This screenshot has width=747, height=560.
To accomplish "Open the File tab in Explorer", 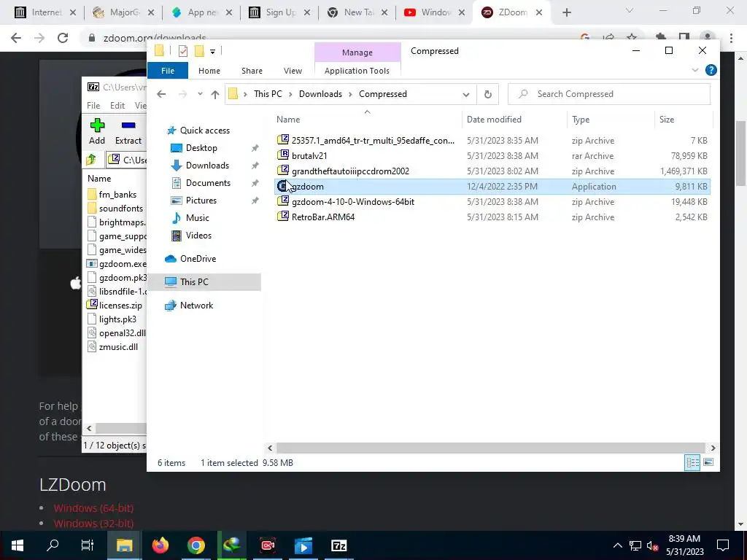I will [x=168, y=71].
